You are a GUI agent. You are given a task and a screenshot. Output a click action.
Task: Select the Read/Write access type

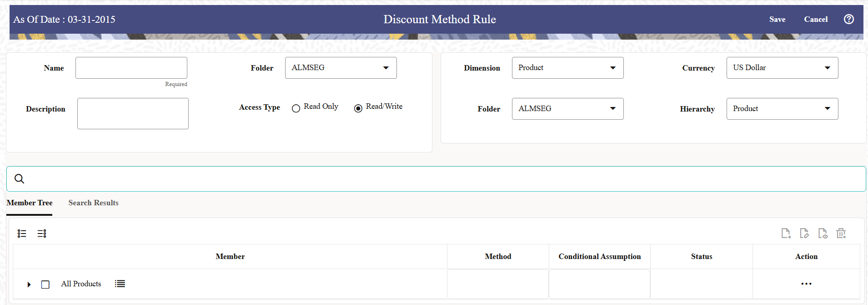click(358, 108)
